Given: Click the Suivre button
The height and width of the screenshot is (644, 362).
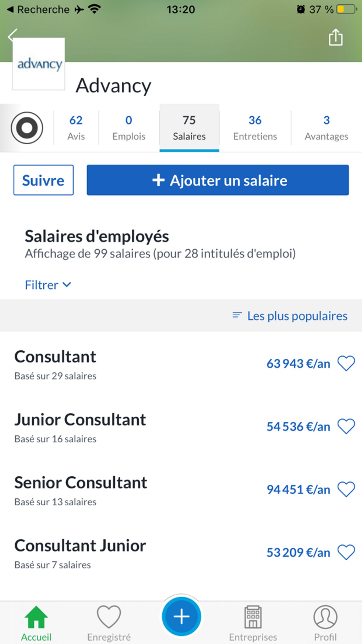Looking at the screenshot, I should point(43,180).
